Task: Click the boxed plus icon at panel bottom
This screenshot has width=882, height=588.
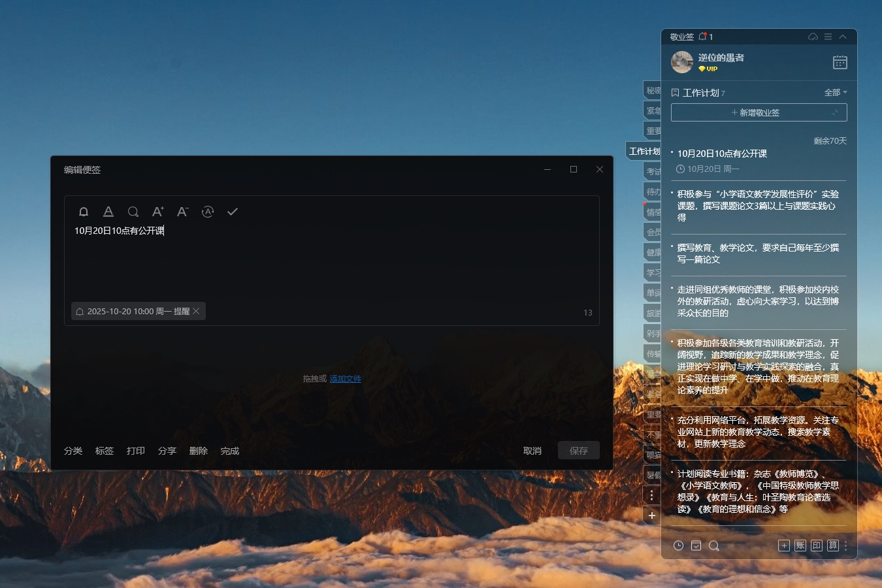Action: (784, 546)
